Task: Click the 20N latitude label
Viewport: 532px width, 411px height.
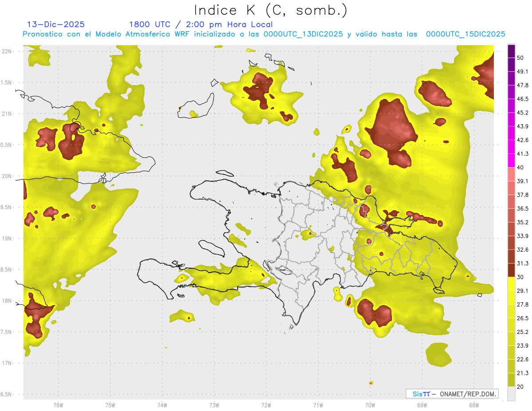Action: pyautogui.click(x=7, y=176)
